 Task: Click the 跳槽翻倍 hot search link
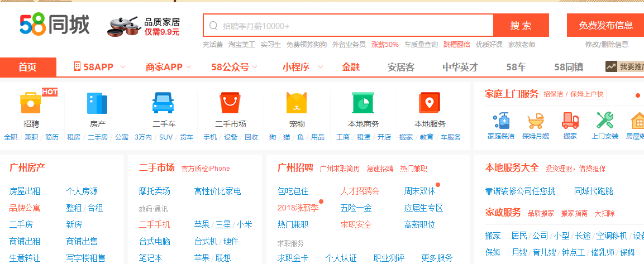point(457,44)
